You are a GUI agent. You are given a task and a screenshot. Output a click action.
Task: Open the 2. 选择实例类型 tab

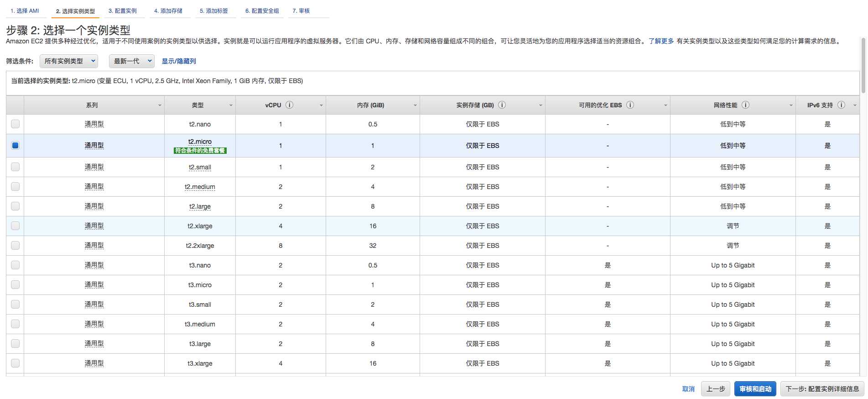[x=75, y=11]
